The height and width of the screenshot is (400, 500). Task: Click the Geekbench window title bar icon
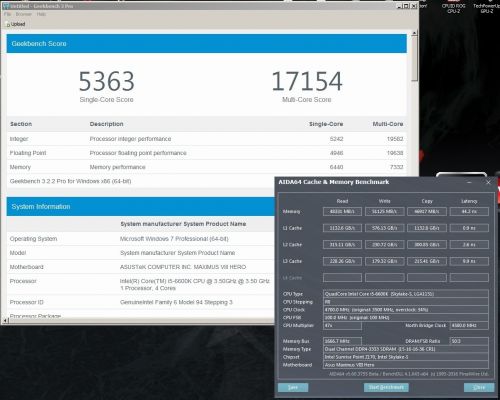[x=5, y=6]
